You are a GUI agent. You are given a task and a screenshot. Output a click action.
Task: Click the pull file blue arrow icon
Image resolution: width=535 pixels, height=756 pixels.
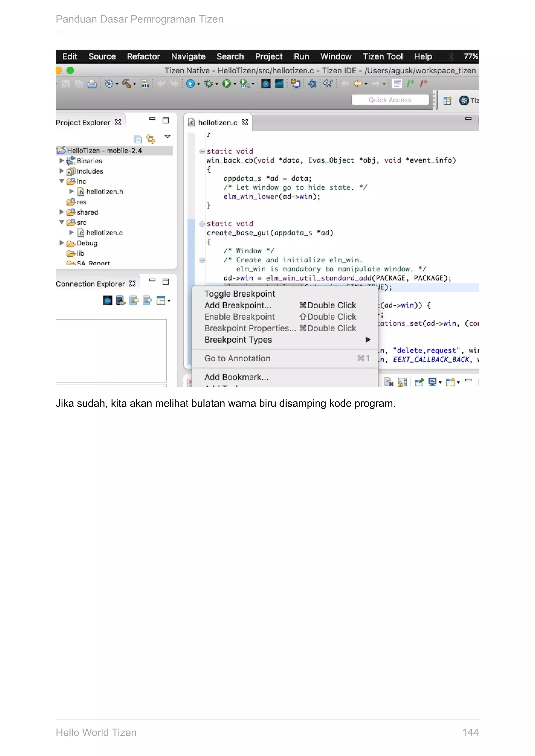(147, 300)
